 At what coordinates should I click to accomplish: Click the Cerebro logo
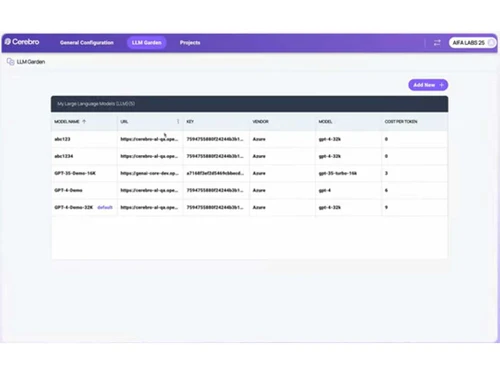(x=22, y=42)
